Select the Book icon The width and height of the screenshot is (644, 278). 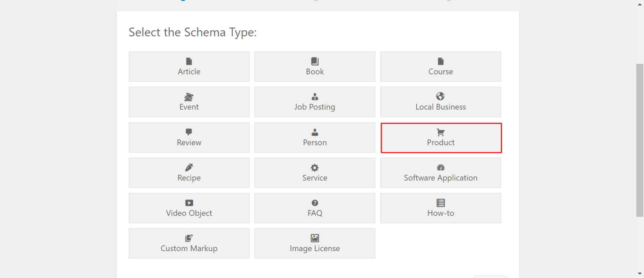click(315, 61)
